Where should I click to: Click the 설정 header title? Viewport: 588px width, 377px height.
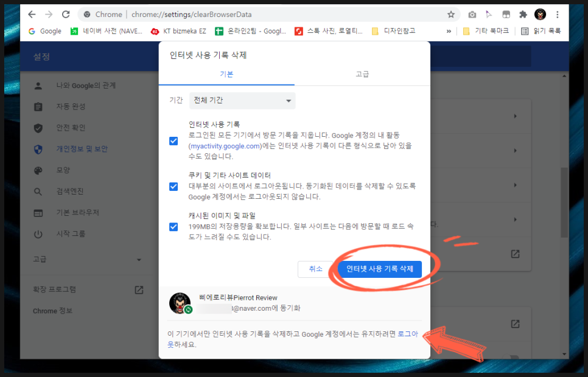[41, 57]
